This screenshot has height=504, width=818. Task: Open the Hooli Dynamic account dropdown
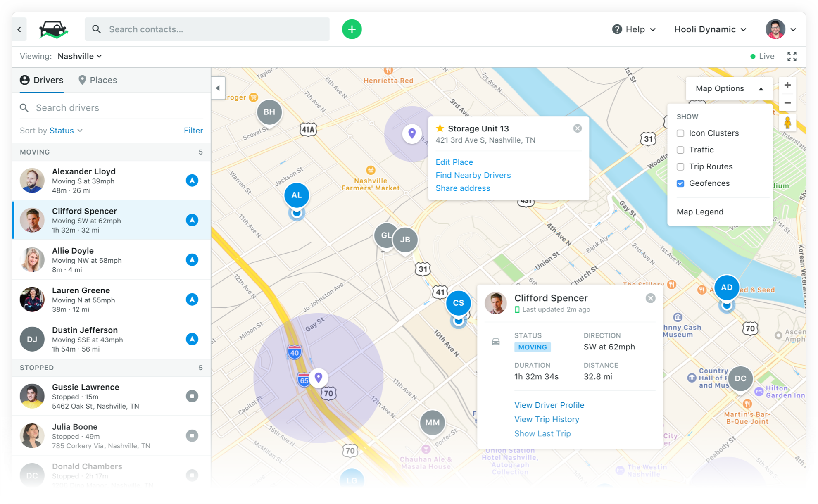710,29
